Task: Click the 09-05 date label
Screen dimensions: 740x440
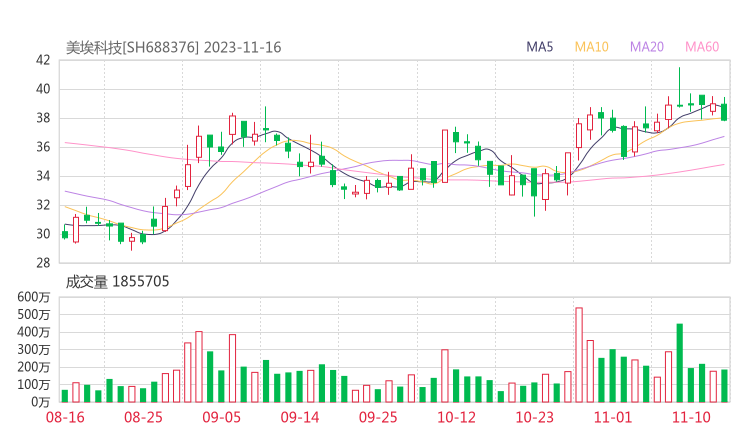Action: [x=221, y=417]
